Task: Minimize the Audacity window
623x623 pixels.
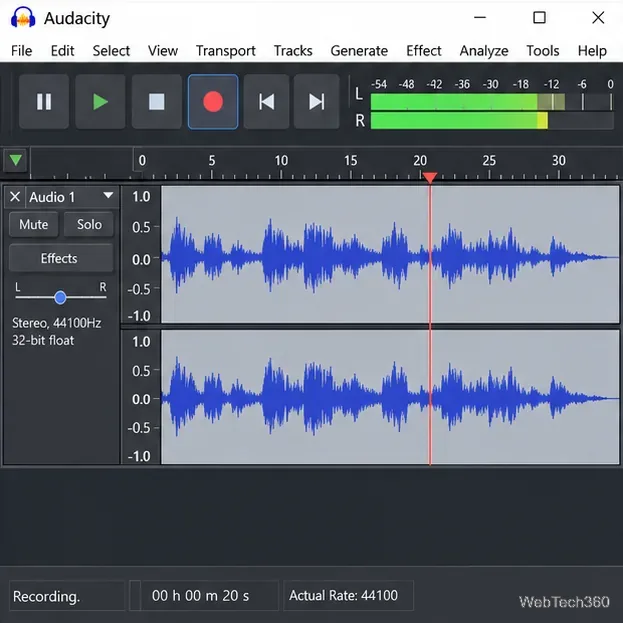Action: (x=480, y=17)
